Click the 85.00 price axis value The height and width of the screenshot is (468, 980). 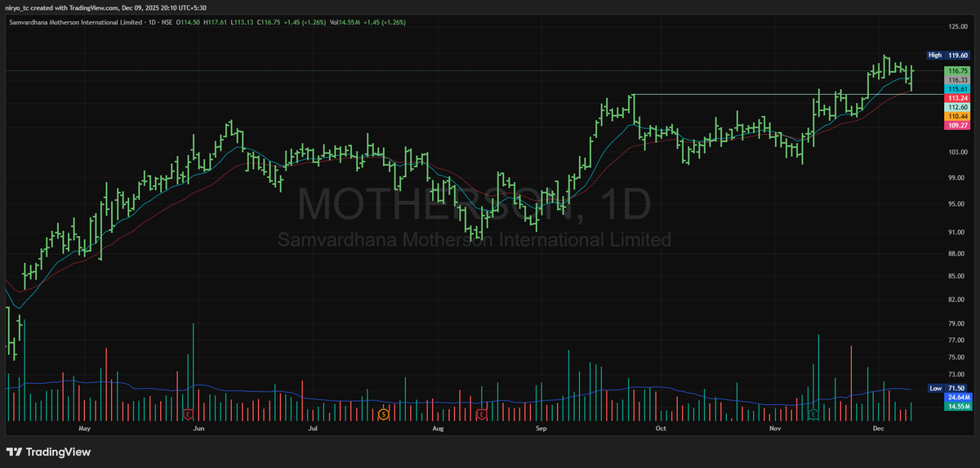[x=957, y=276]
